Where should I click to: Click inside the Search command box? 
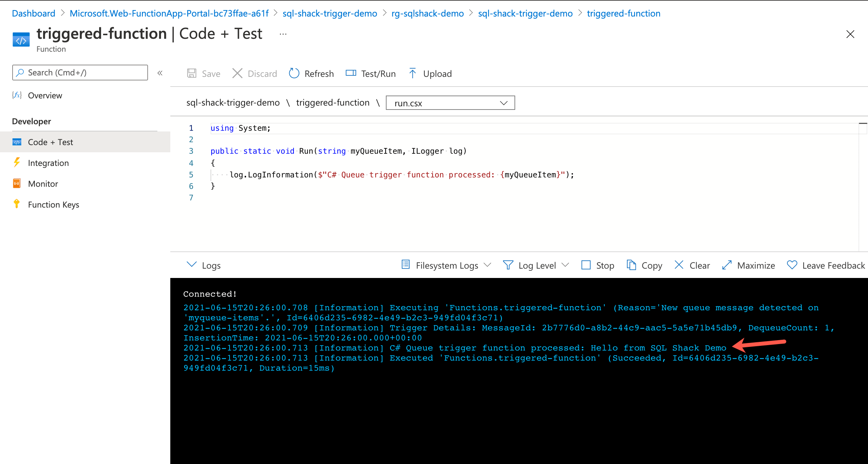[x=80, y=73]
